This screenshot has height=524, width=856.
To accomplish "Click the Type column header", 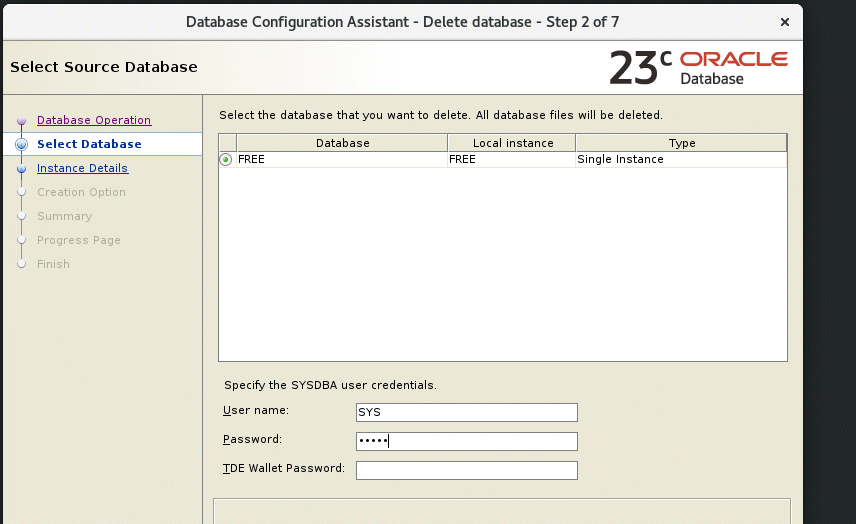I will (681, 143).
